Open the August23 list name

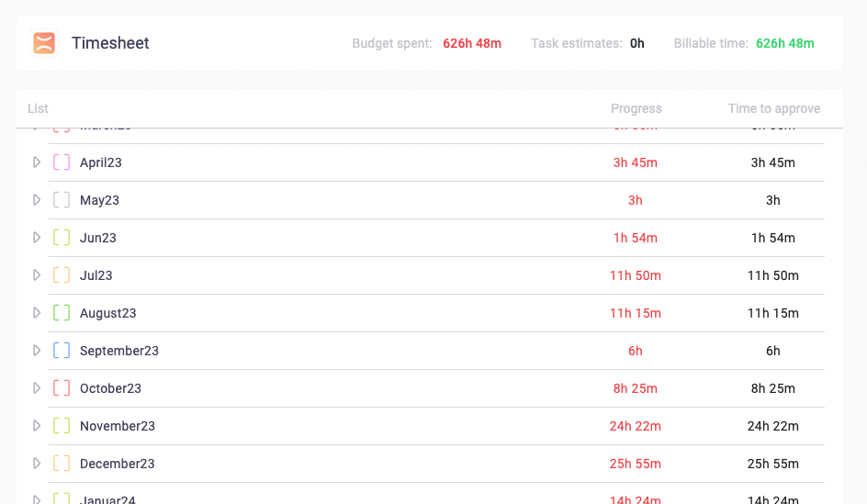tap(107, 313)
